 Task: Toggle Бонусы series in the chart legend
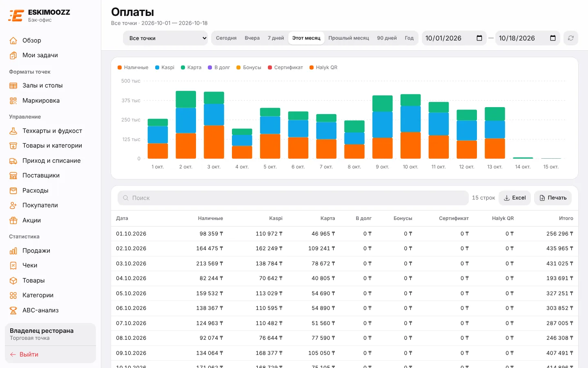pos(249,67)
